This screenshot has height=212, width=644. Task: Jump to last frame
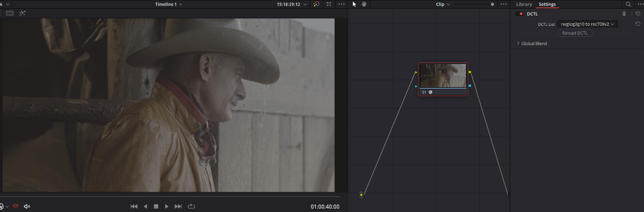(x=178, y=206)
